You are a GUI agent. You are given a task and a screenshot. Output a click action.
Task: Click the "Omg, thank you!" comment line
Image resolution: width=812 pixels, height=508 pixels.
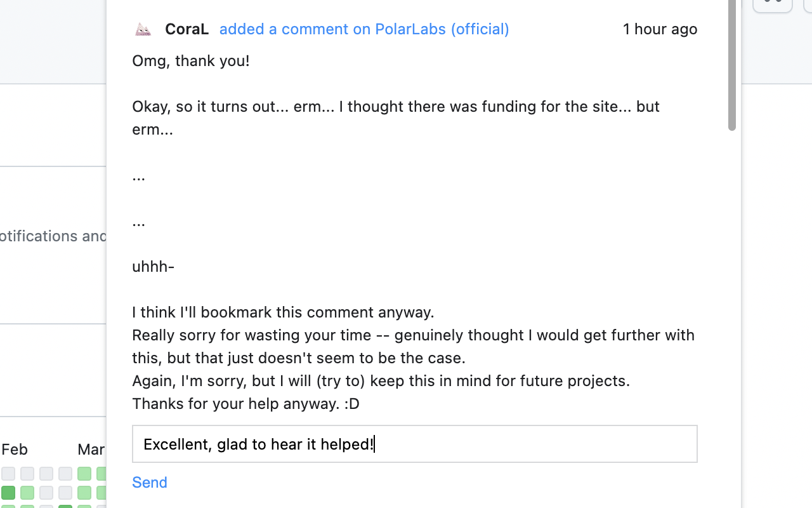[191, 61]
